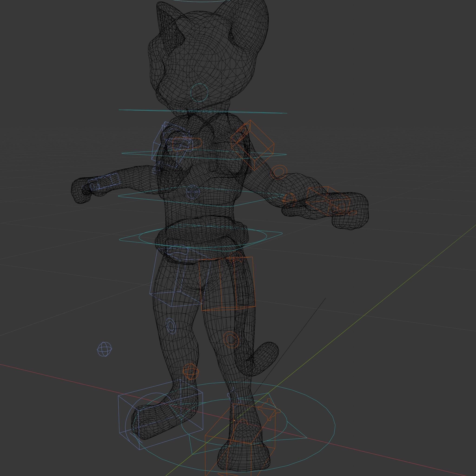Select the teal neck line control below the head
Image resolution: width=476 pixels, height=476 pixels.
pyautogui.click(x=203, y=112)
